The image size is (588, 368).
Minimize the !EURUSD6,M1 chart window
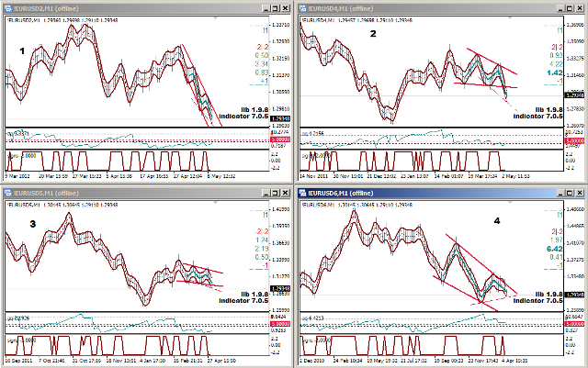coord(560,194)
